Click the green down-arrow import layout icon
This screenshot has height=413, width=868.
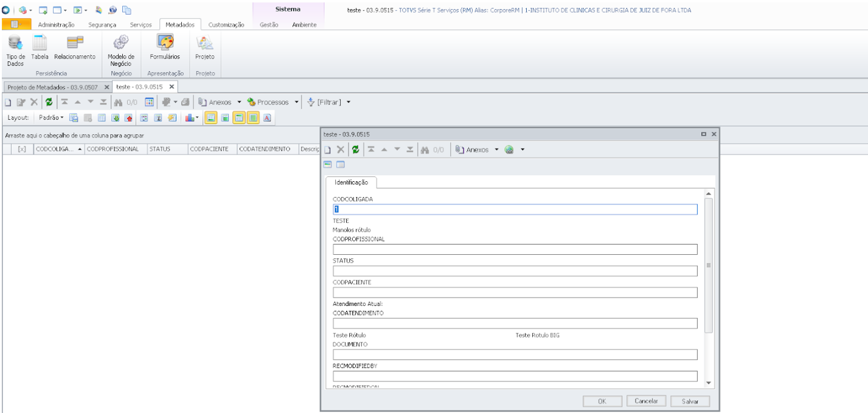click(x=116, y=117)
